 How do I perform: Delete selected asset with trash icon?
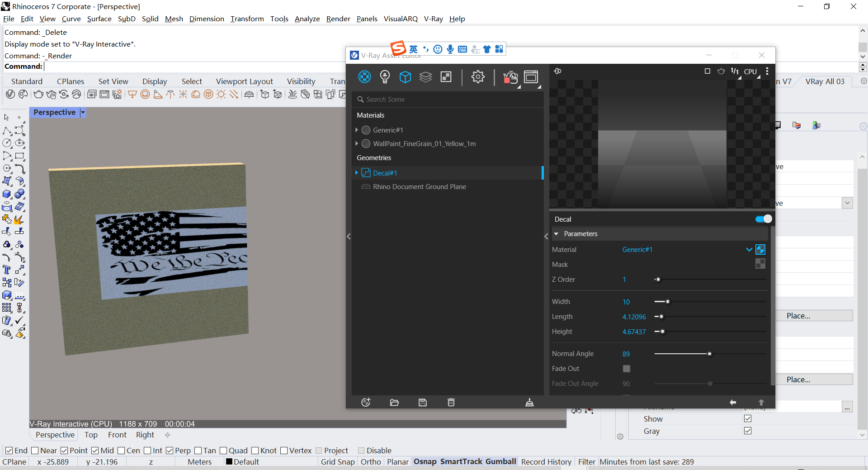click(451, 403)
